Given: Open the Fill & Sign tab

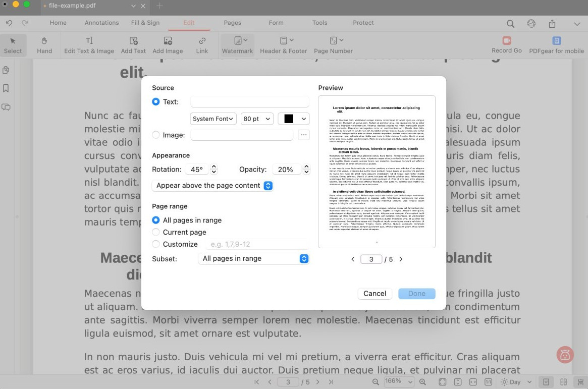Looking at the screenshot, I should pyautogui.click(x=145, y=23).
